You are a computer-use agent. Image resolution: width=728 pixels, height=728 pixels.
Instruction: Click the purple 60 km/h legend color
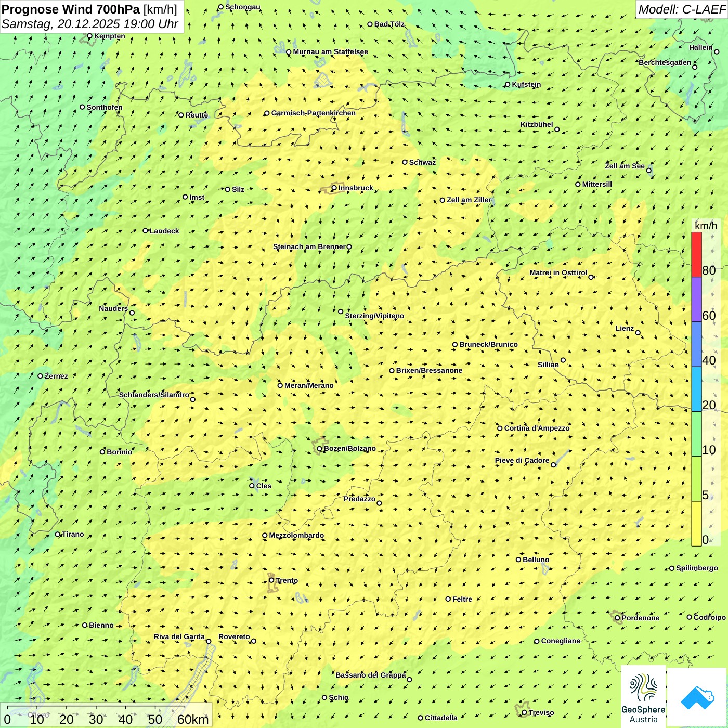(x=696, y=300)
